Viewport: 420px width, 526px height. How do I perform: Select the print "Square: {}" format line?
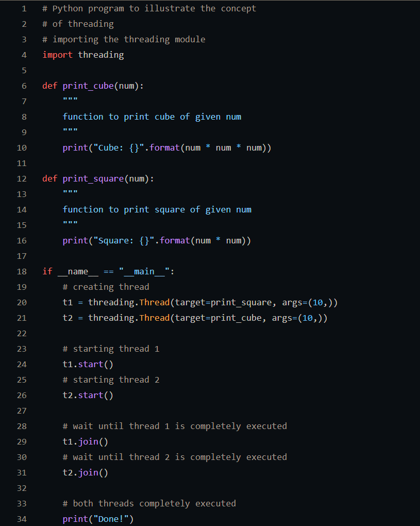click(157, 240)
